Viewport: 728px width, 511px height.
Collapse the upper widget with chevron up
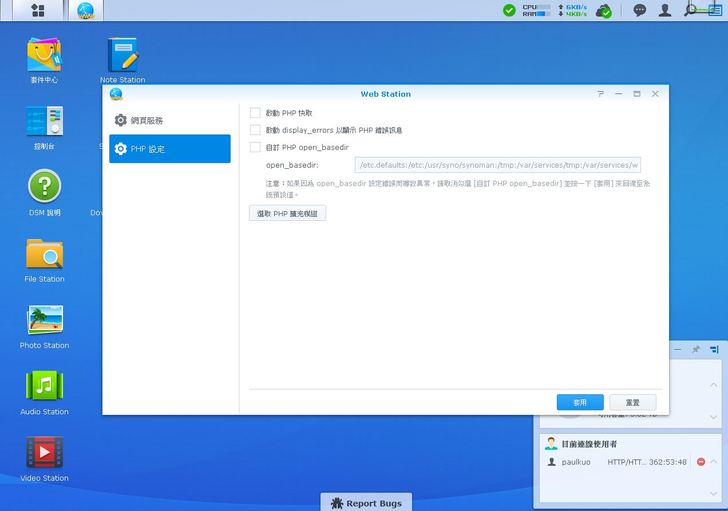coord(714,385)
